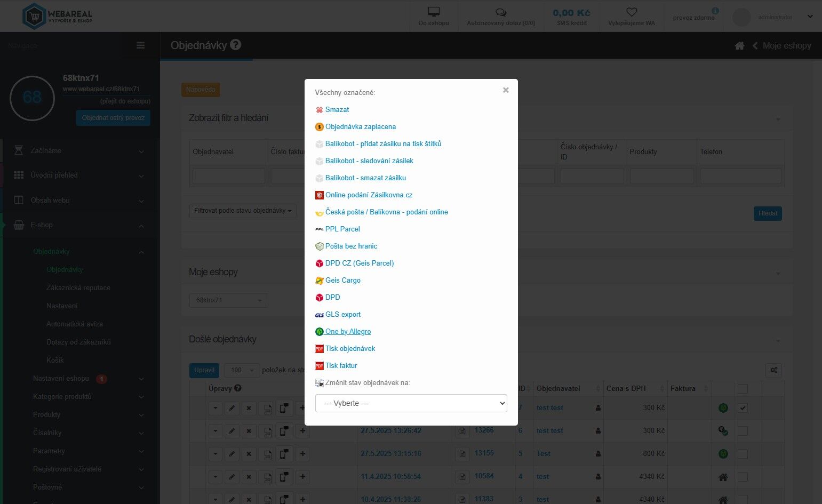822x504 pixels.
Task: Open the Filtrovat podle stavu objednávky dropdown
Action: [x=243, y=211]
